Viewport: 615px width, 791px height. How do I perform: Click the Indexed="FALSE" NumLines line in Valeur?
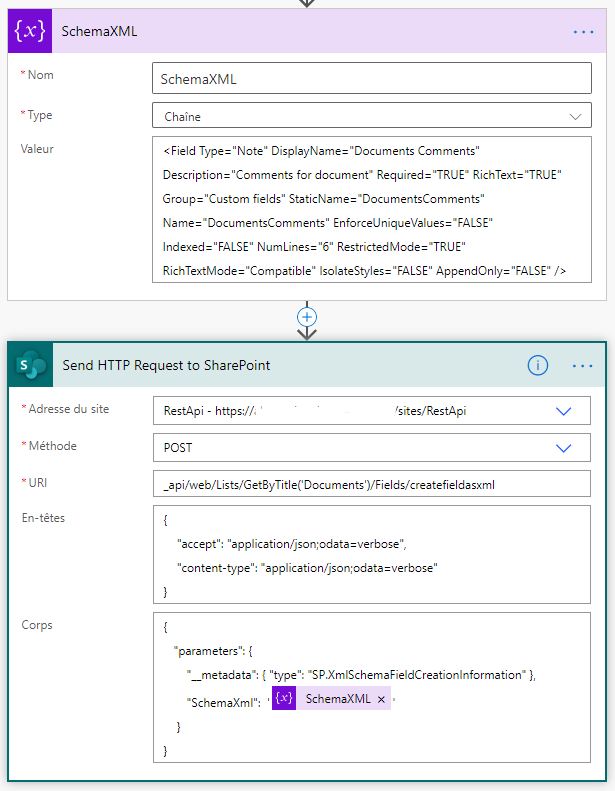coord(314,247)
